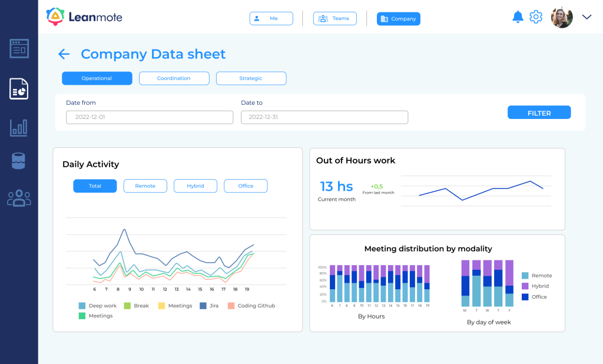The image size is (603, 364).
Task: Click the Current month label
Action: (x=336, y=199)
